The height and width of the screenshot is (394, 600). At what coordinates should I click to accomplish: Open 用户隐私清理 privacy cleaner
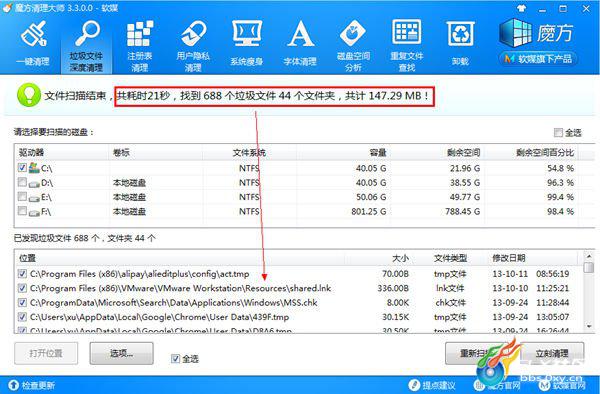click(193, 34)
